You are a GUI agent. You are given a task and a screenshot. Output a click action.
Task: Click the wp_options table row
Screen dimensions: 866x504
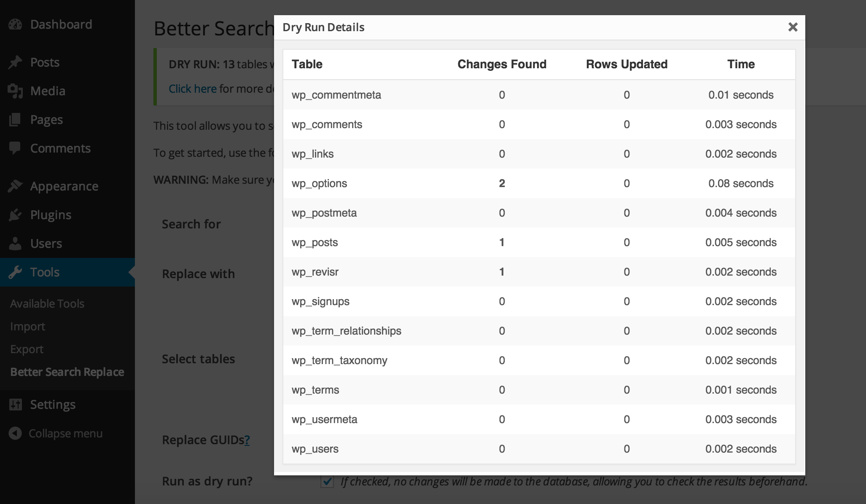[x=319, y=183]
